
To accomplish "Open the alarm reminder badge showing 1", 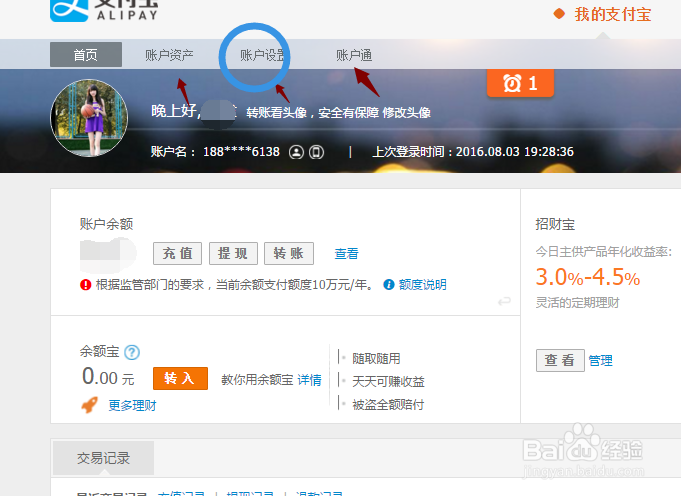I will point(520,83).
